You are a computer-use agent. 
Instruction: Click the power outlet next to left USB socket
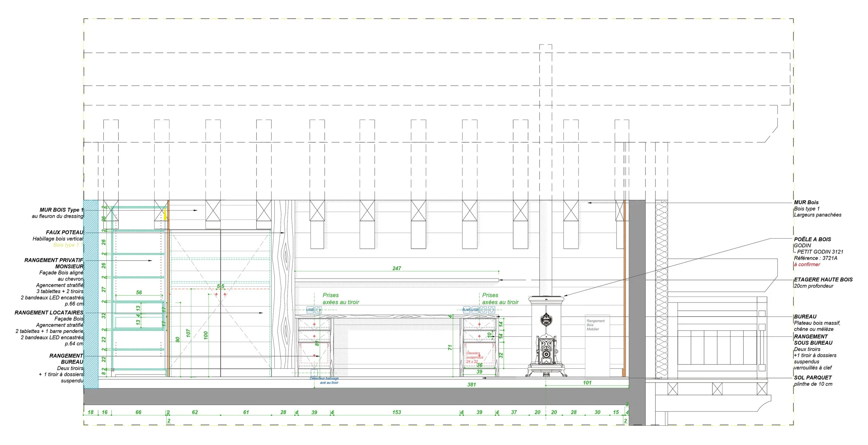coord(318,310)
